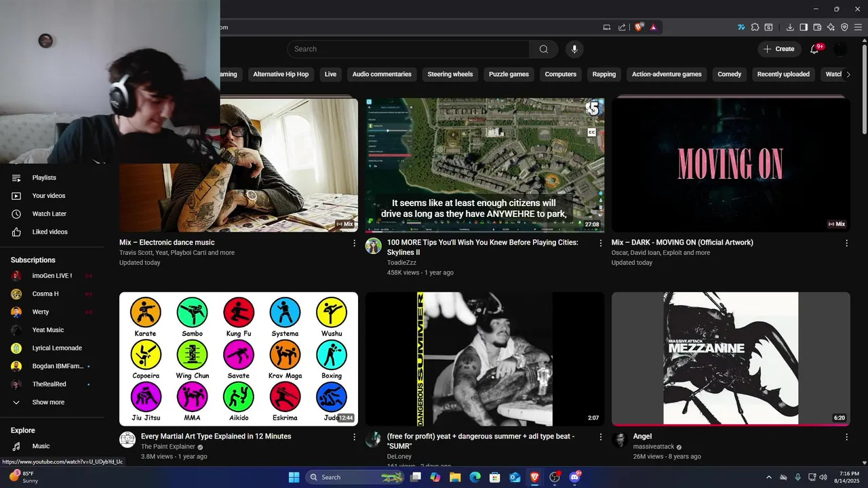Open the Brave Wallet icon
Image resolution: width=868 pixels, height=488 pixels.
click(817, 27)
